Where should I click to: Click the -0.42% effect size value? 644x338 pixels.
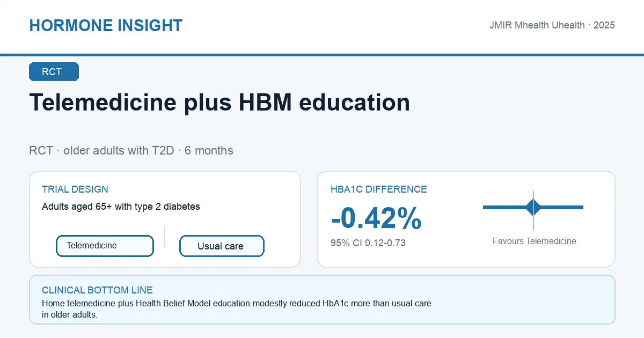(376, 218)
